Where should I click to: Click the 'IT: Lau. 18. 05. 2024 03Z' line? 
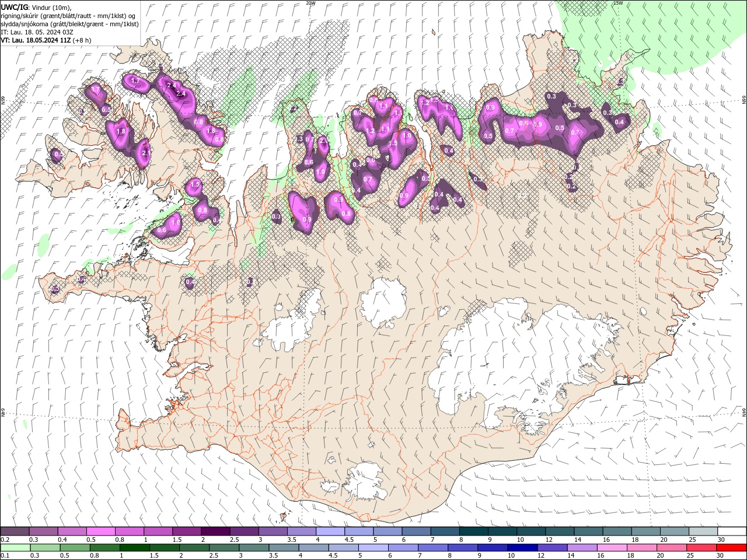click(37, 32)
